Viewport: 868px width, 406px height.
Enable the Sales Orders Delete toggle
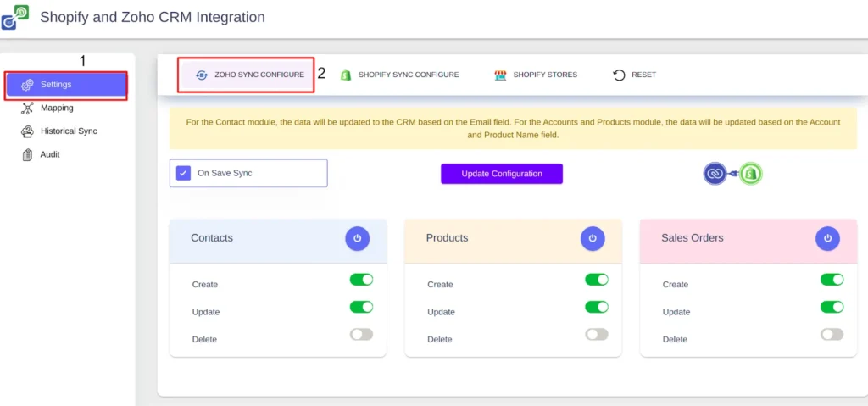(832, 335)
